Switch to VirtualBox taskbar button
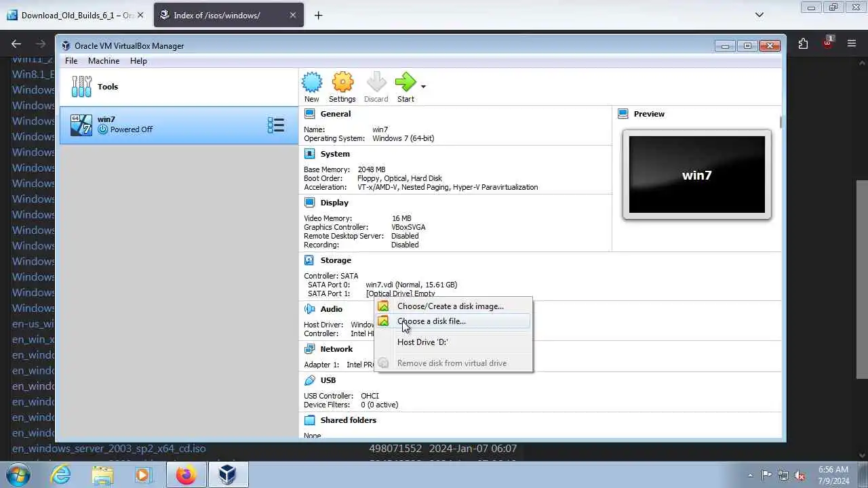 [x=228, y=475]
